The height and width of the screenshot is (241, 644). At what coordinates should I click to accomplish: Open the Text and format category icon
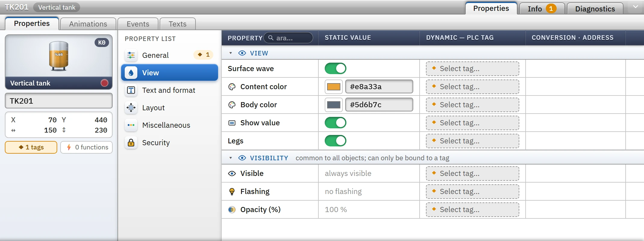131,90
